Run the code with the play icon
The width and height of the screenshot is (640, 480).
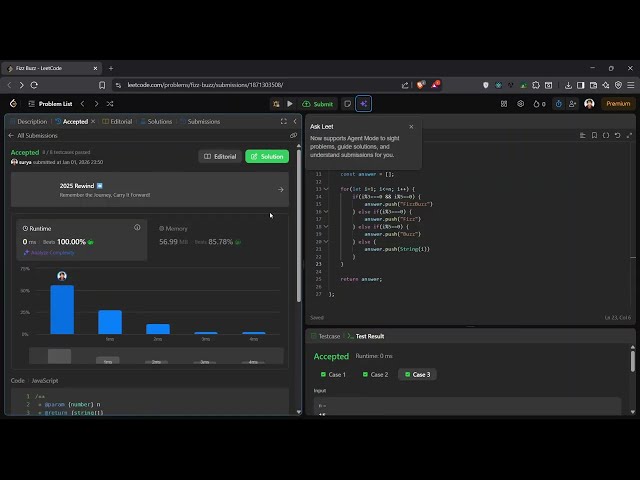click(x=290, y=104)
